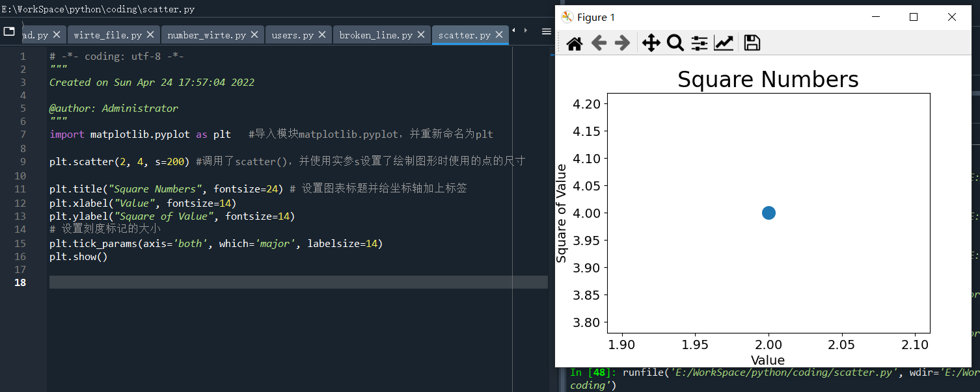Show tabs further left with arrow
980x392 pixels.
coord(513,31)
